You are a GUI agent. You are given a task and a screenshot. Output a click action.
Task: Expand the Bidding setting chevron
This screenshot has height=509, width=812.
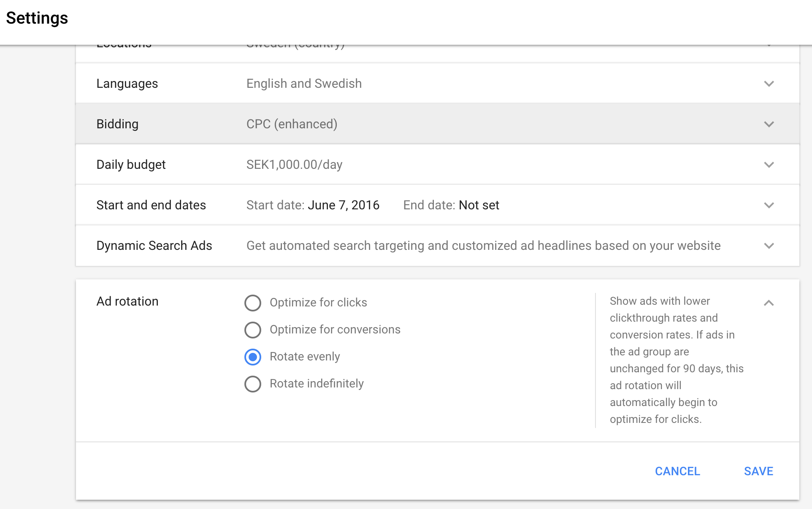[769, 124]
